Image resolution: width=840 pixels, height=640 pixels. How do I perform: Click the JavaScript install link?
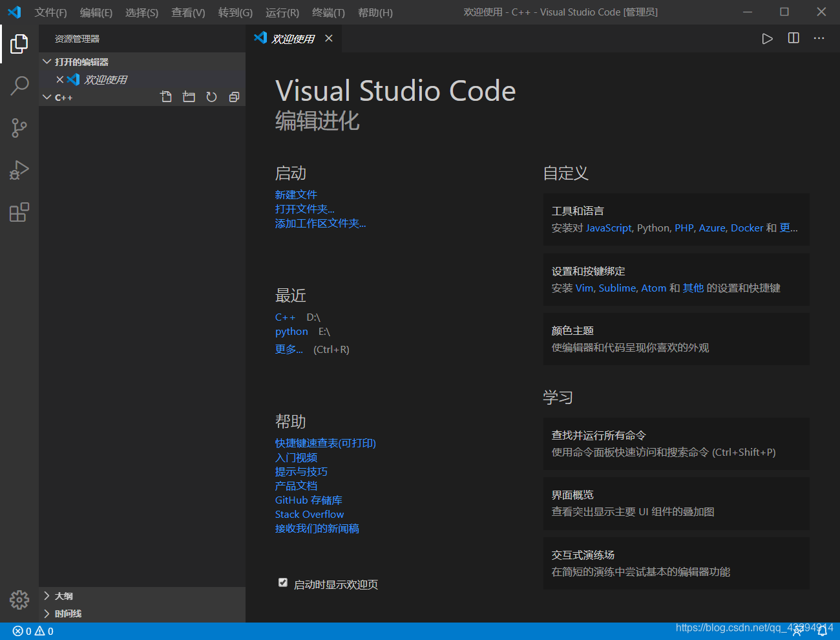coord(609,228)
